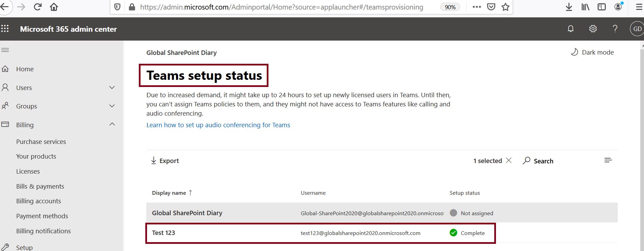
Task: Click the Export download arrow icon
Action: click(x=153, y=161)
